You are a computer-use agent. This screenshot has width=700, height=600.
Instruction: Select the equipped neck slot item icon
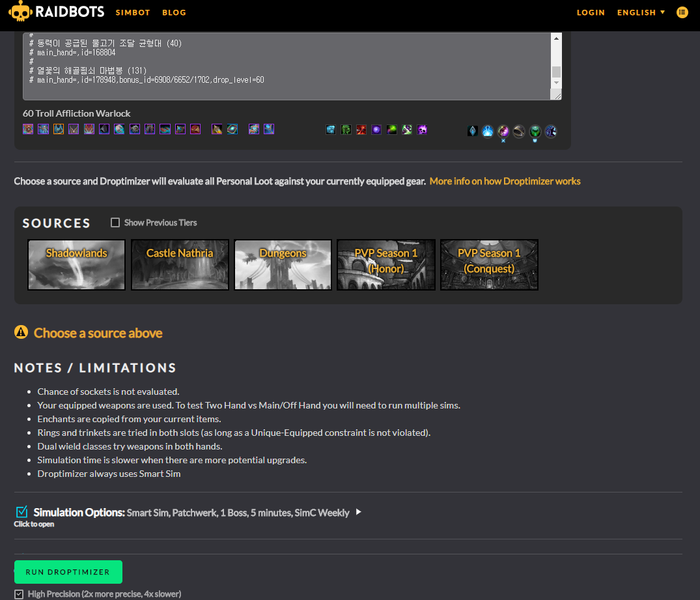coord(44,130)
